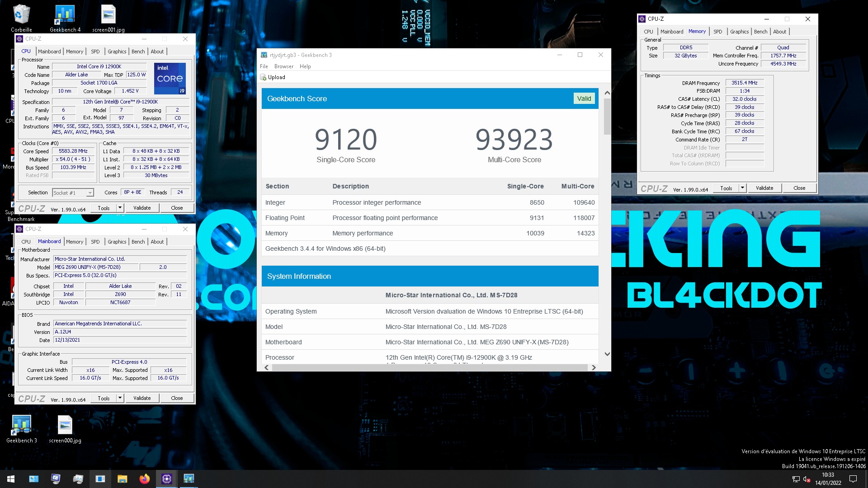Click the green Valid badge
This screenshot has width=868, height=488.
coord(584,99)
